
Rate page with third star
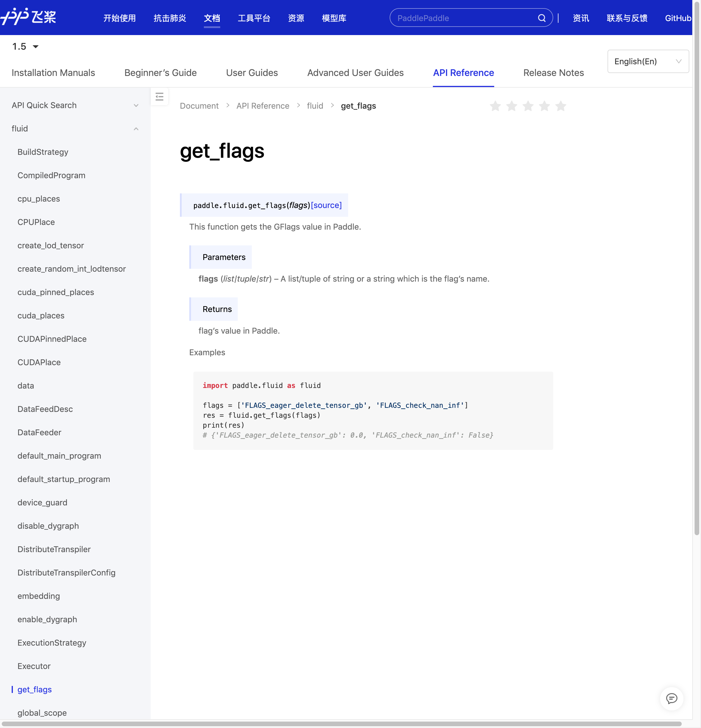(528, 106)
